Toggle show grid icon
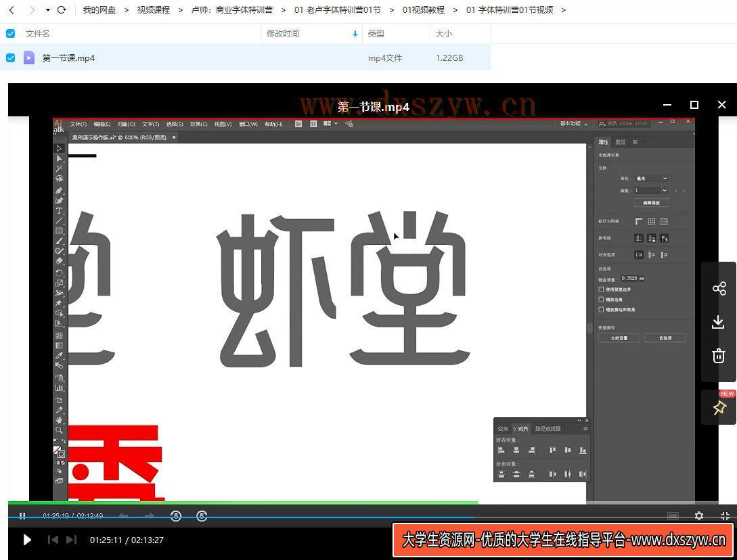Image resolution: width=737 pixels, height=560 pixels. coord(652,221)
